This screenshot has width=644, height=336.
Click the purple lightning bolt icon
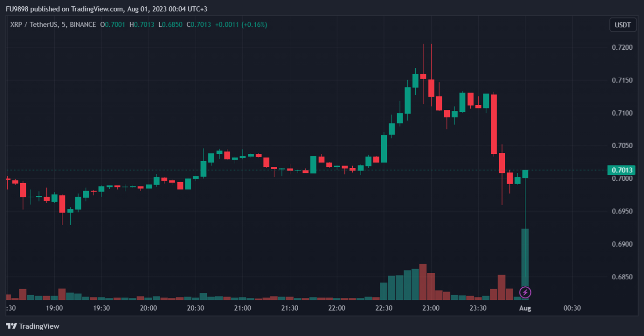point(525,293)
